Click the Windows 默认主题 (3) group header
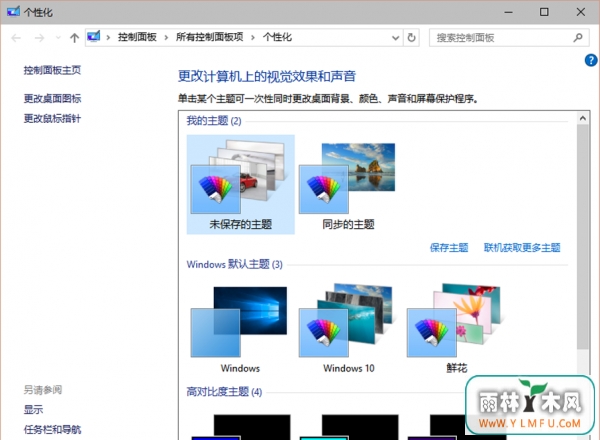Image resolution: width=600 pixels, height=440 pixels. click(235, 264)
